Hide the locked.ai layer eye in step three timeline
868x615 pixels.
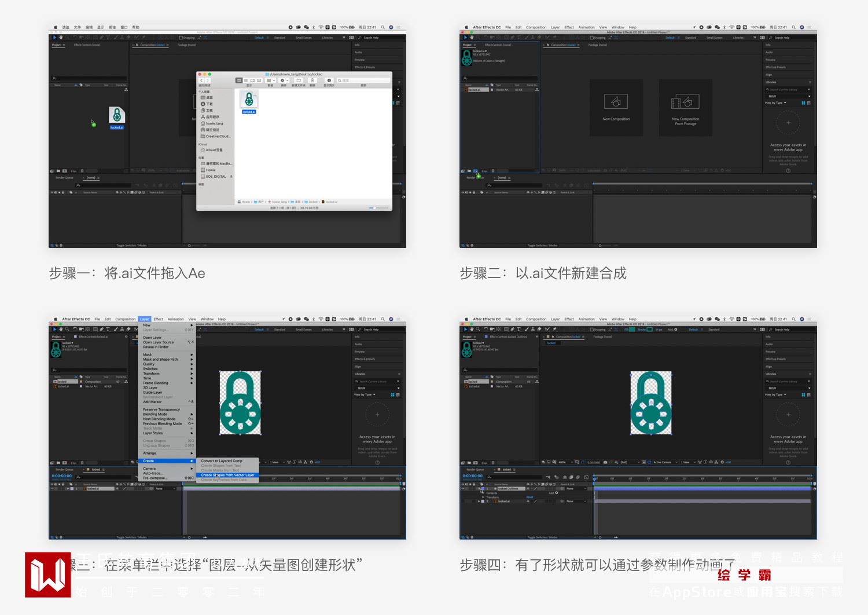pyautogui.click(x=52, y=489)
